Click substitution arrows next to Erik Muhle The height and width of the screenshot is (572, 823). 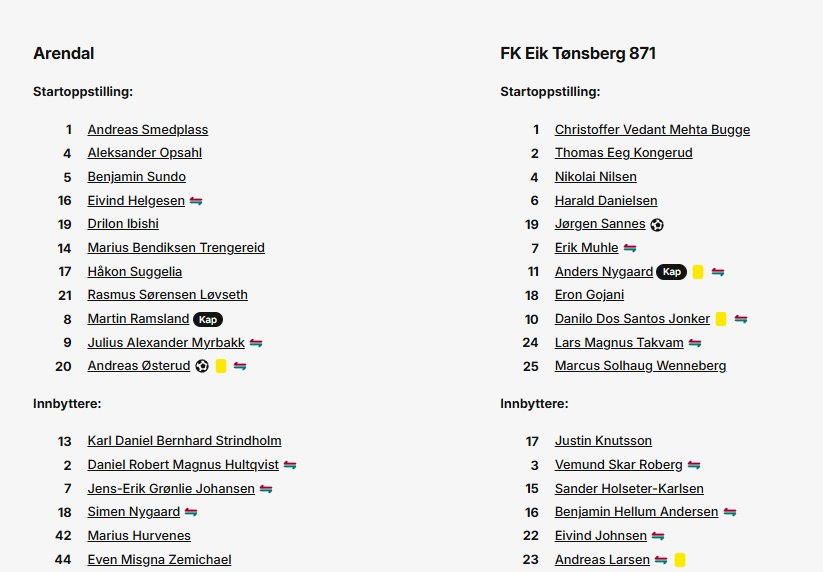click(x=630, y=248)
